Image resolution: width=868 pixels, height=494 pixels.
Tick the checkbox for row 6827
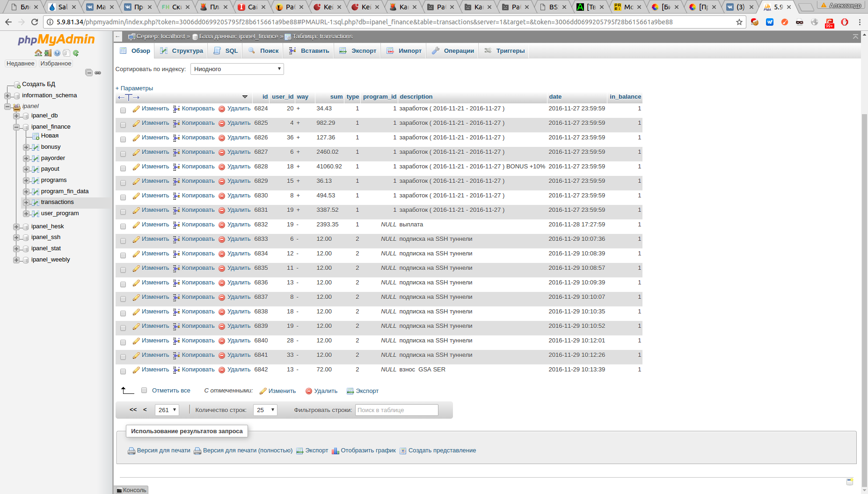pyautogui.click(x=123, y=154)
